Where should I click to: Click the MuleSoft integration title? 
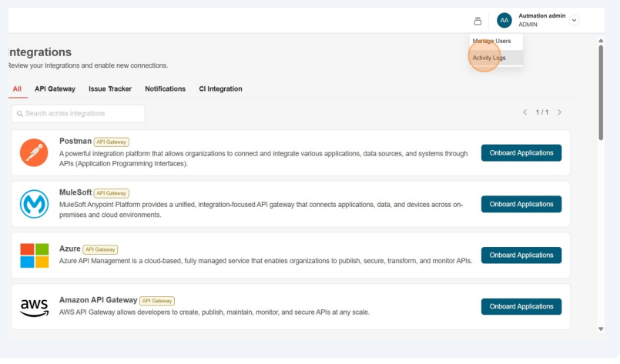click(75, 192)
